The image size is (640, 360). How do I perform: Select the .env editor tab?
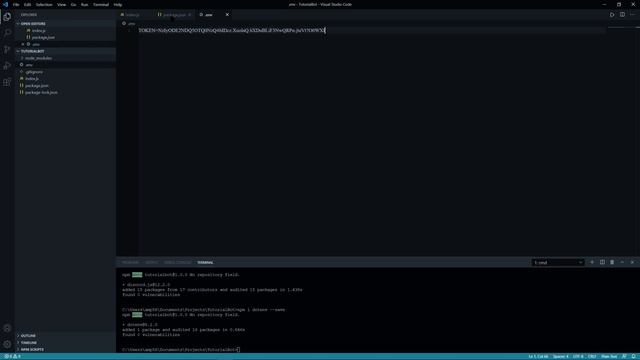point(209,15)
